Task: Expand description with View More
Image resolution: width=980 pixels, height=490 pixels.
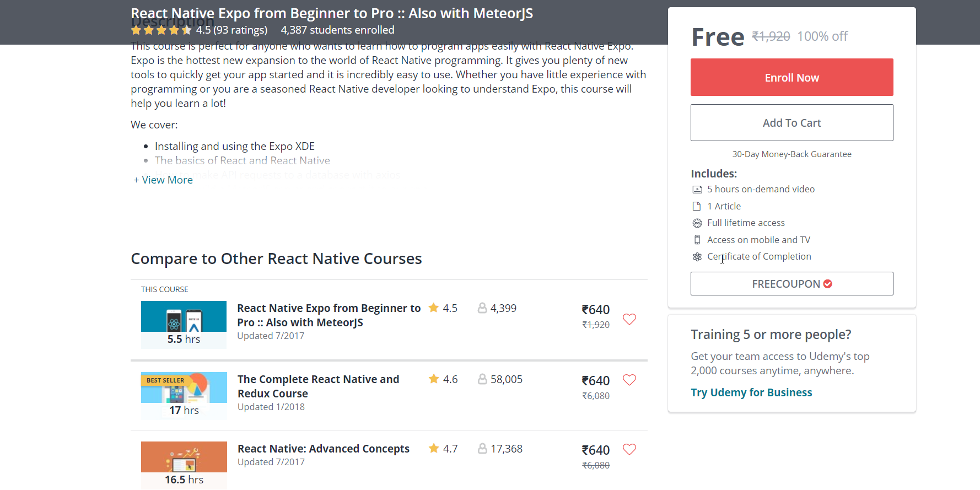Action: (x=163, y=180)
